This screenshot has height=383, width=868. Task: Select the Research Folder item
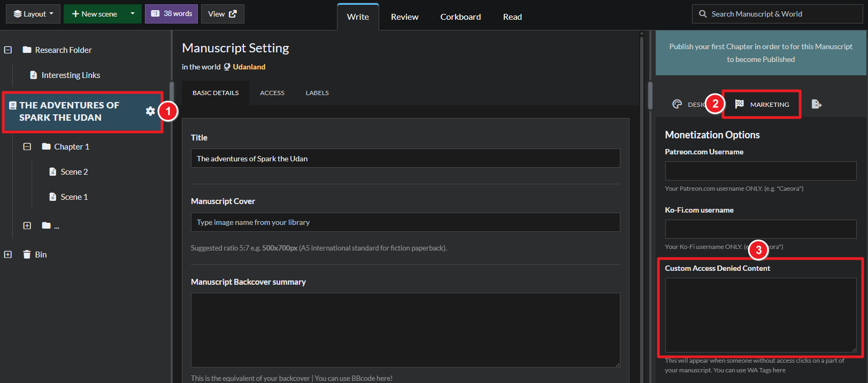57,50
